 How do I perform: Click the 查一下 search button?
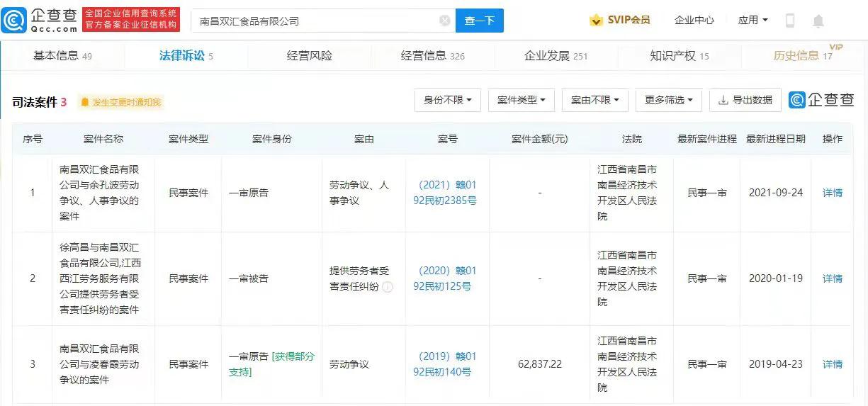(x=480, y=21)
